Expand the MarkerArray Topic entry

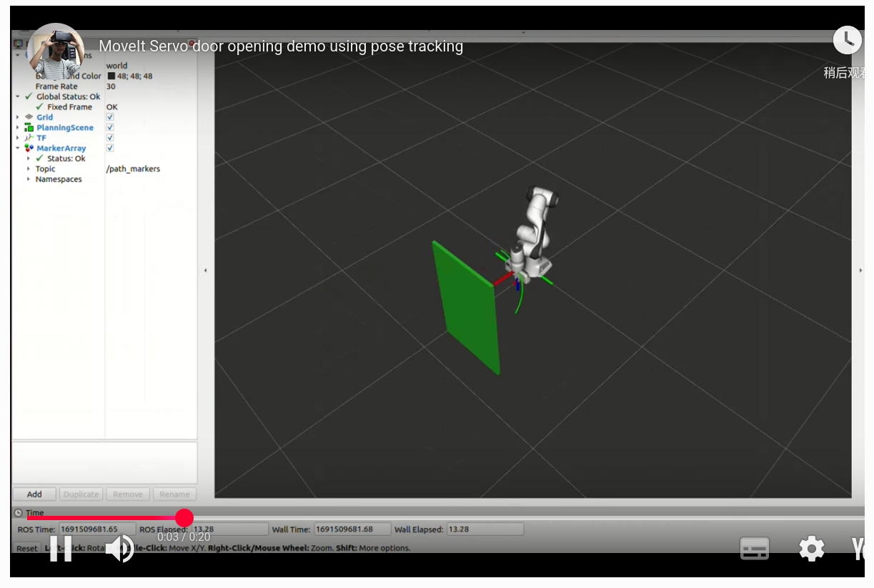(28, 169)
